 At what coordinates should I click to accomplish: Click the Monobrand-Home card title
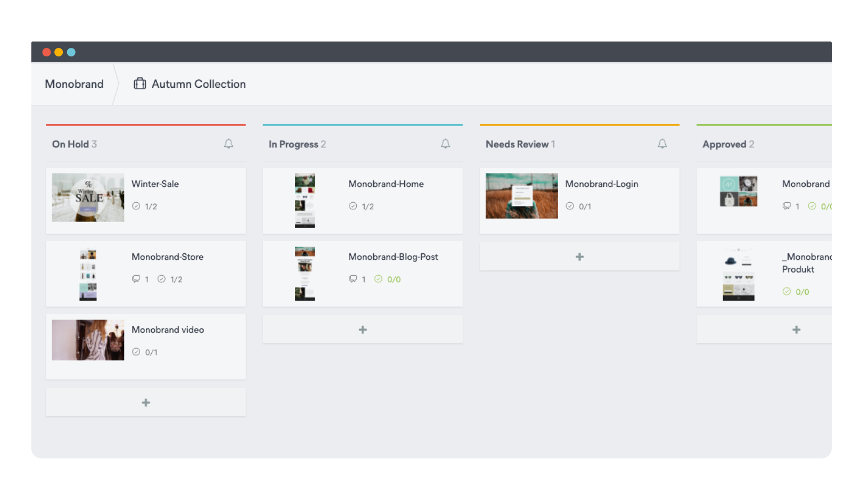pos(386,184)
